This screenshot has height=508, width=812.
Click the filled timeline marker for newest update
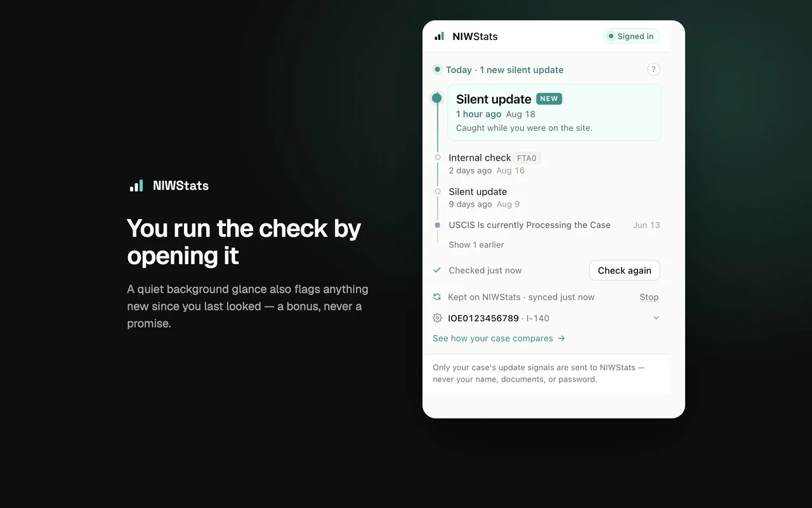tap(436, 98)
